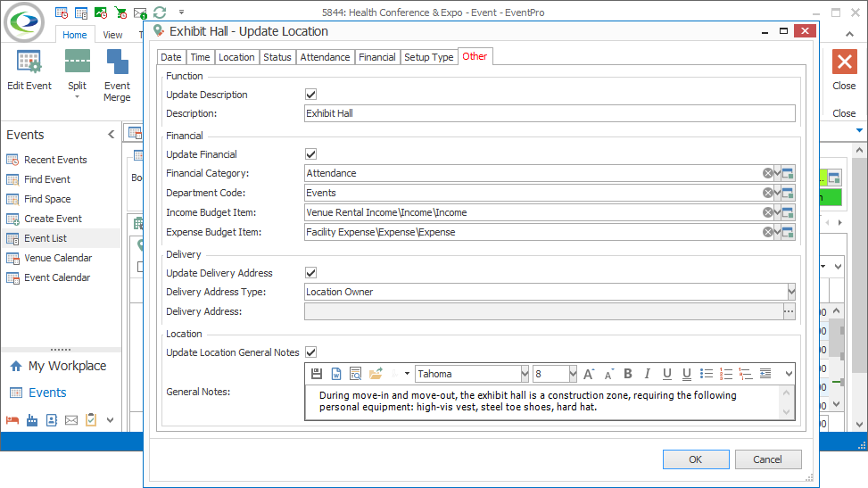Click the Word document icon in notes toolbar
868x488 pixels.
tap(336, 374)
